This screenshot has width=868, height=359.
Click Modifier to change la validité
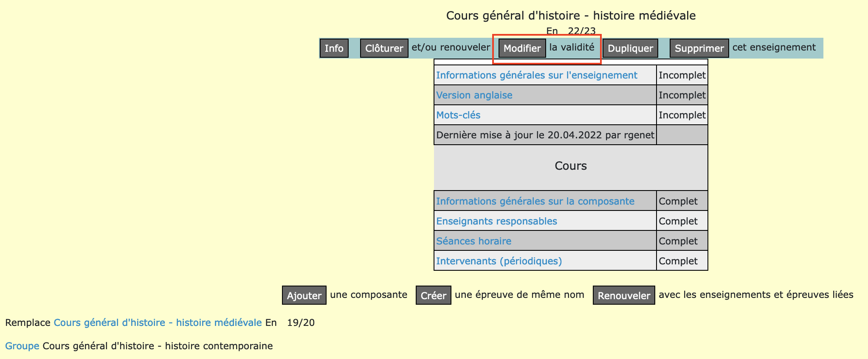[521, 48]
